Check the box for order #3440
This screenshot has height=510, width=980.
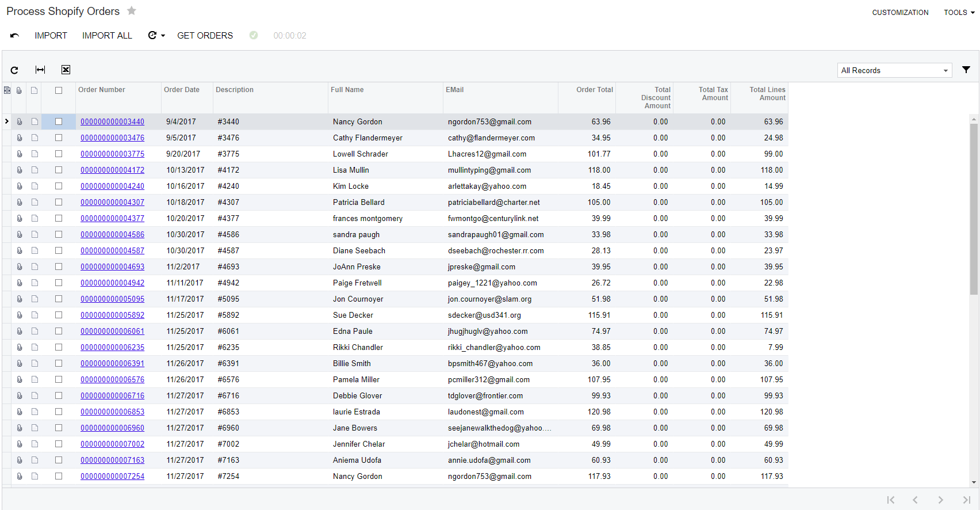tap(59, 121)
